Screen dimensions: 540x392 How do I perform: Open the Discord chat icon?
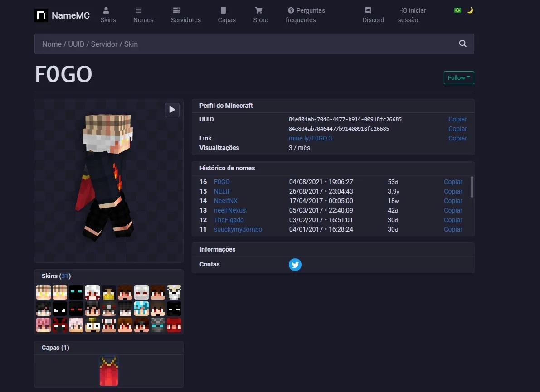pos(368,10)
